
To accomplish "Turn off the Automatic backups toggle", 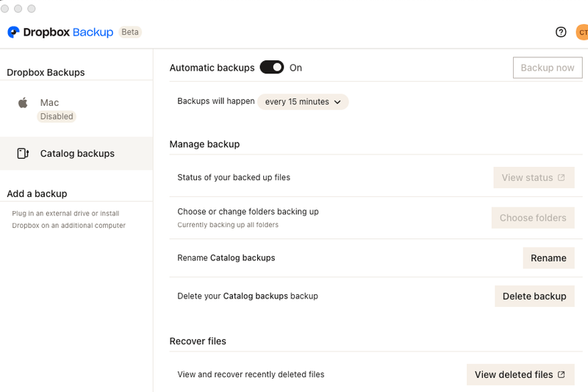I will (x=272, y=68).
